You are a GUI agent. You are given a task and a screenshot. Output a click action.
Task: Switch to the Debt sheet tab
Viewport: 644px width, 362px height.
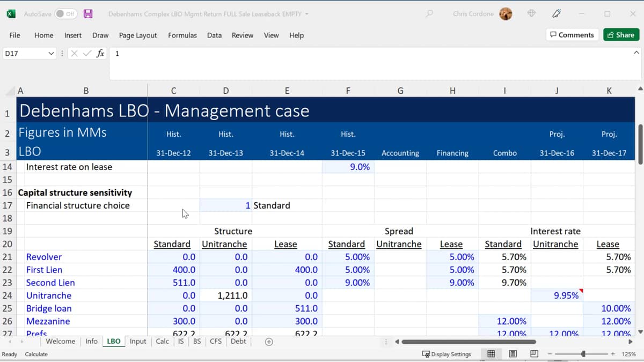tap(238, 341)
